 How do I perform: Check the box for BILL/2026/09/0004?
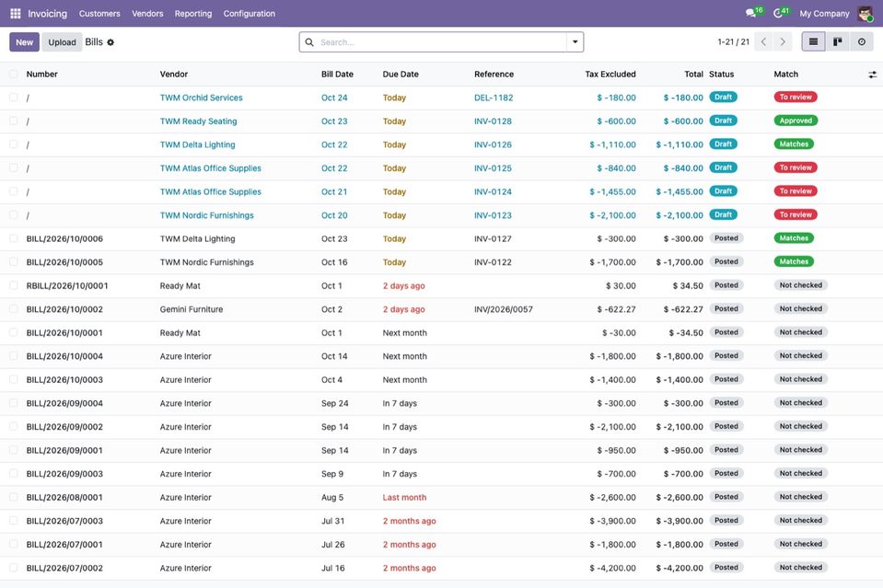coord(14,403)
